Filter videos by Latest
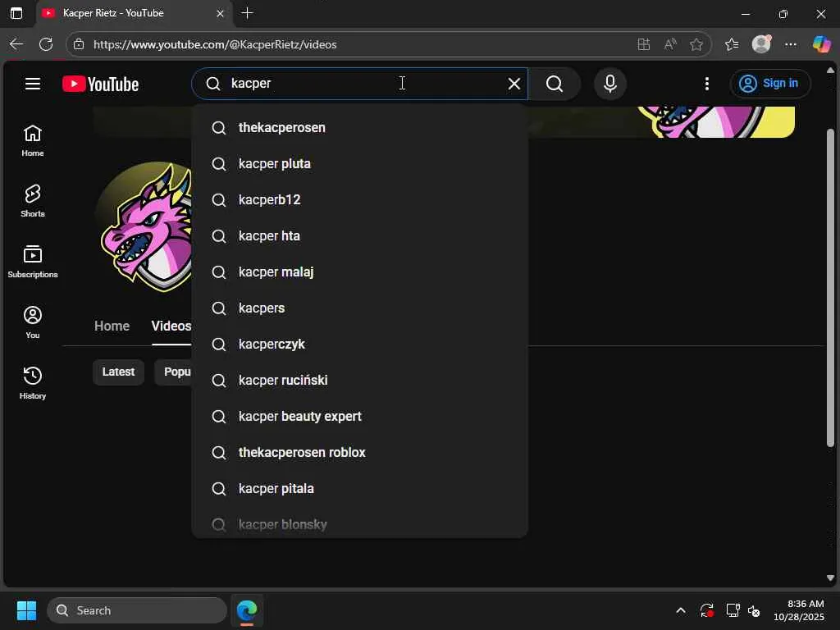 tap(118, 372)
